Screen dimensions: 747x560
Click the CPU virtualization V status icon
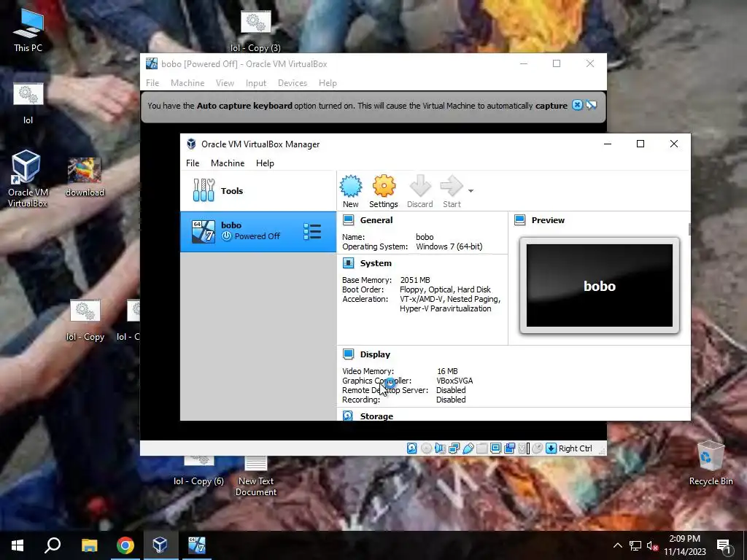pos(524,448)
